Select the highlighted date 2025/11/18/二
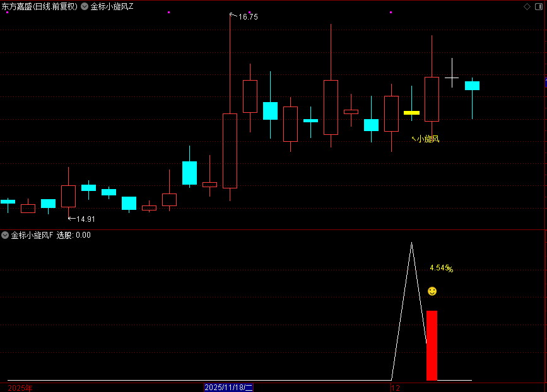Image resolution: width=547 pixels, height=392 pixels. 228,387
